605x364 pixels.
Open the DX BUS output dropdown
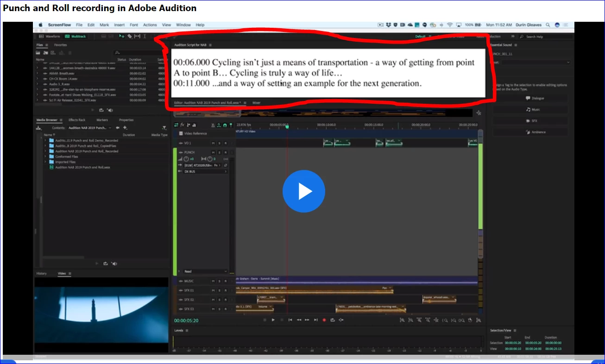pos(206,171)
